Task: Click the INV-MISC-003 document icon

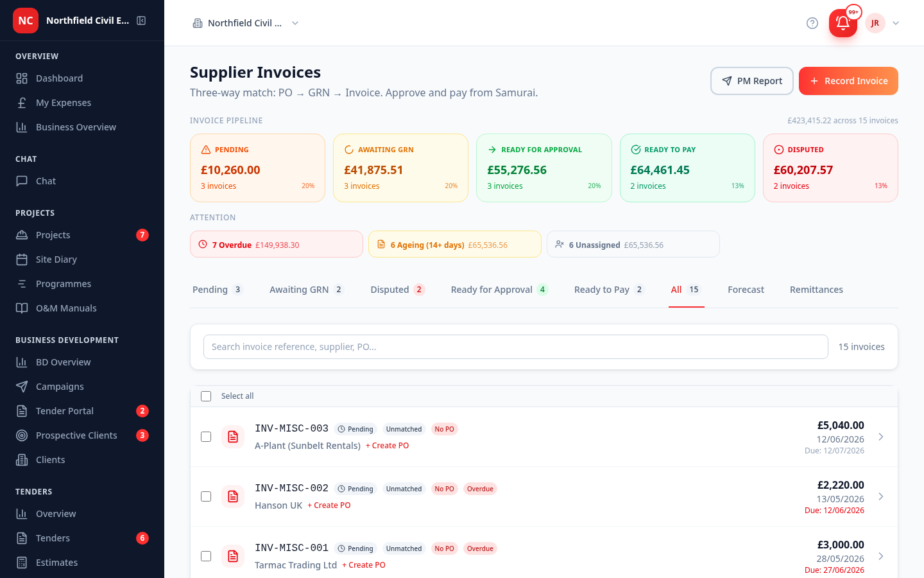Action: pyautogui.click(x=233, y=437)
